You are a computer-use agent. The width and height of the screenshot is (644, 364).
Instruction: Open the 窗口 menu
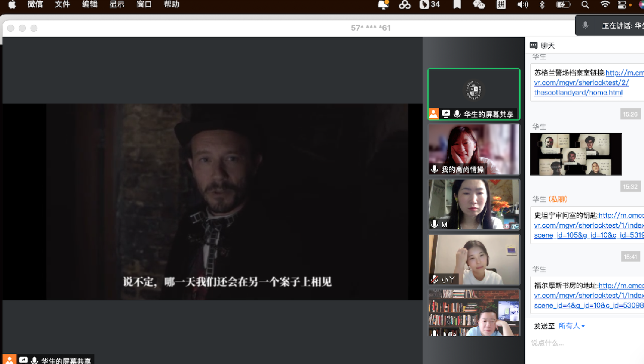[144, 5]
